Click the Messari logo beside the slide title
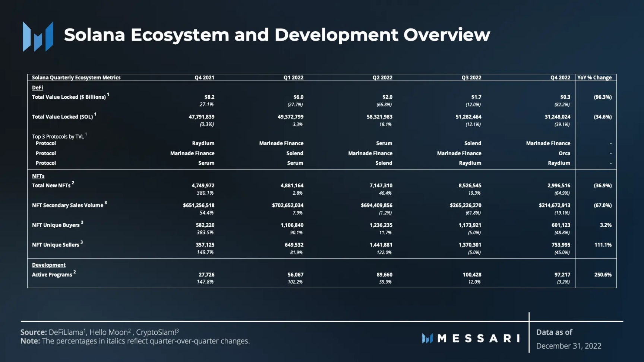644x362 pixels. click(38, 36)
